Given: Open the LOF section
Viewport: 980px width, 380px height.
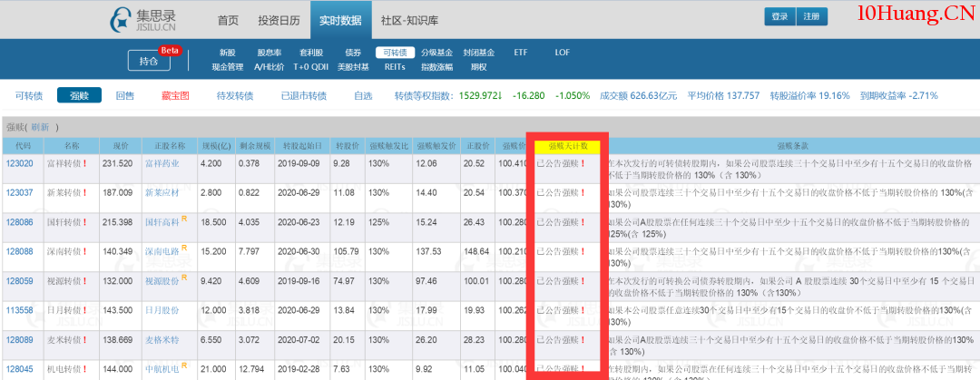Looking at the screenshot, I should click(x=563, y=53).
